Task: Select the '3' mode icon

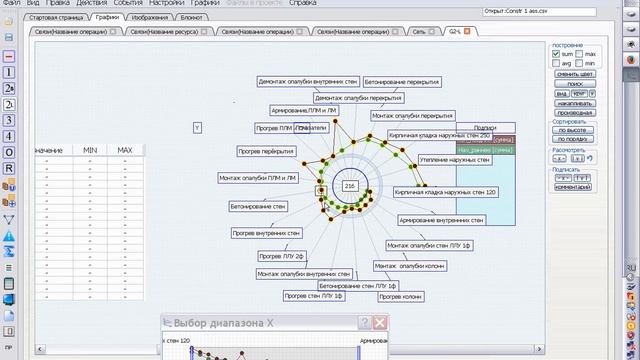Action: (9, 120)
